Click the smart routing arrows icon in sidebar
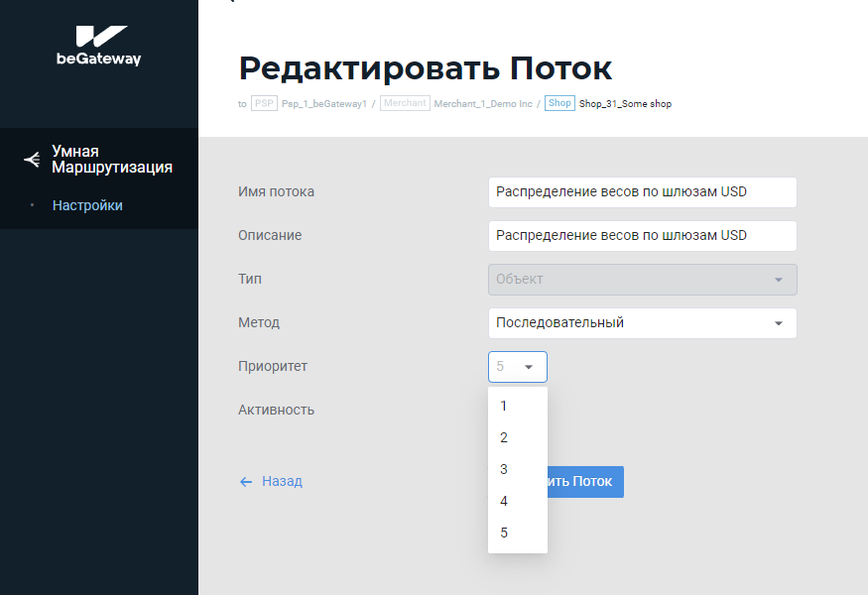 32,159
